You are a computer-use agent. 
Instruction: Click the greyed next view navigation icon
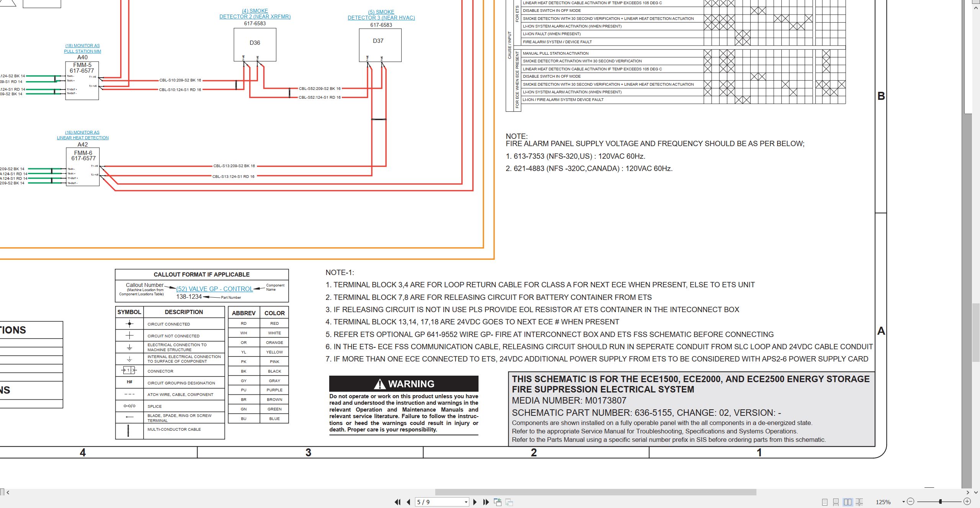pyautogui.click(x=509, y=502)
